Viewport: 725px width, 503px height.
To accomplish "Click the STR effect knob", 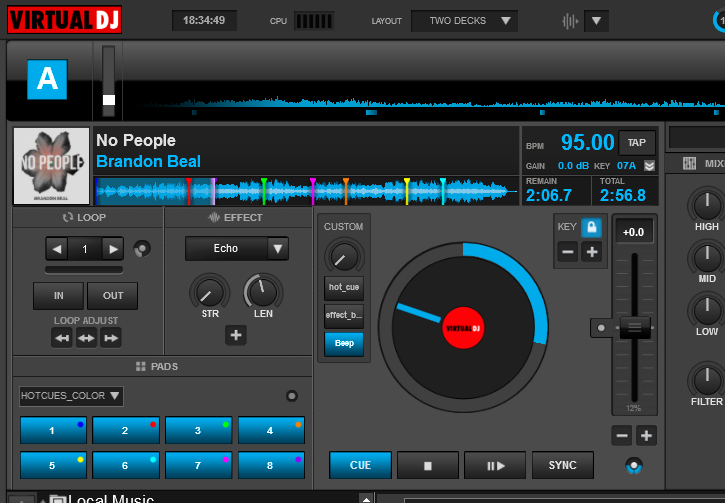I will (209, 292).
